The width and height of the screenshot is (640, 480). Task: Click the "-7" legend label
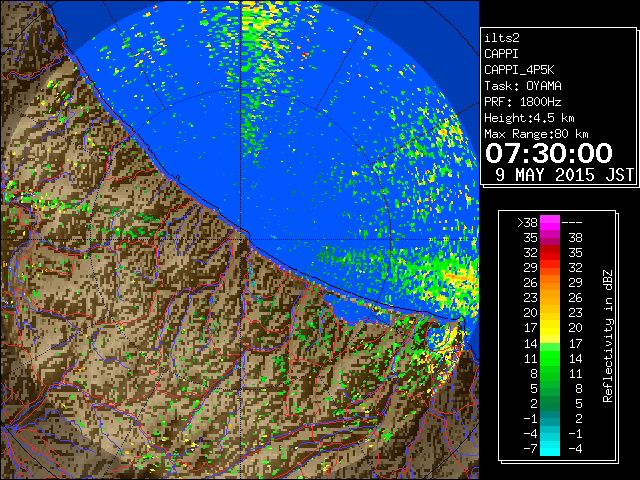click(530, 449)
